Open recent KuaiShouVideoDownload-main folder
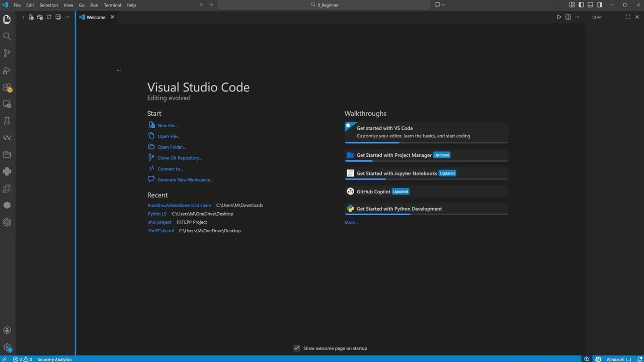The image size is (644, 362). [x=180, y=205]
